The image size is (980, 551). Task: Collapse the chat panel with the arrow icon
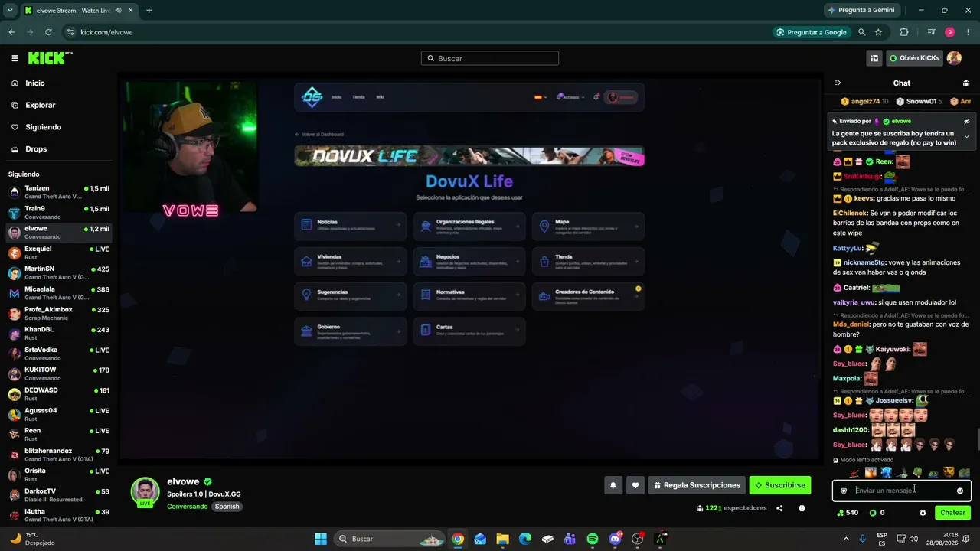838,83
